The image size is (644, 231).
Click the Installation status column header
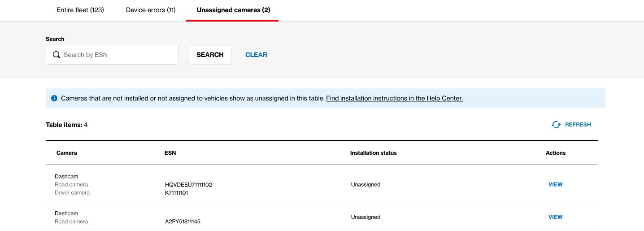[x=374, y=153]
